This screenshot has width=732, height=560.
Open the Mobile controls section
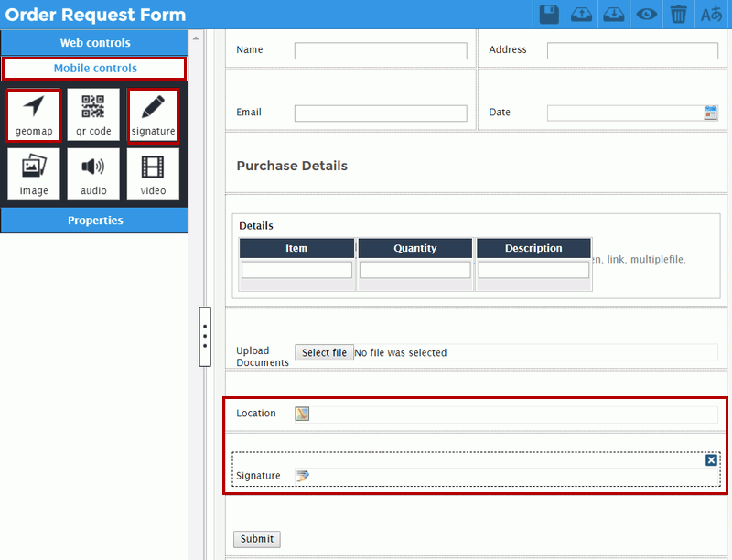tap(95, 69)
